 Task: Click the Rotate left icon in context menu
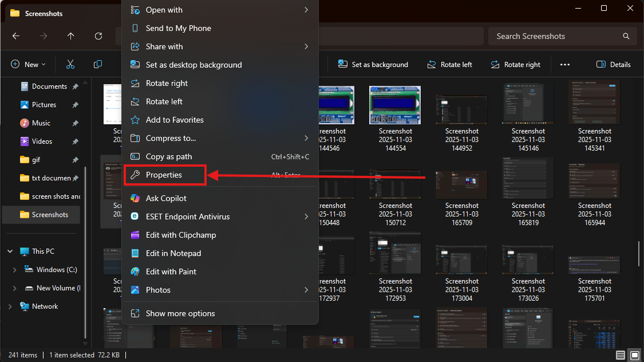coord(135,101)
